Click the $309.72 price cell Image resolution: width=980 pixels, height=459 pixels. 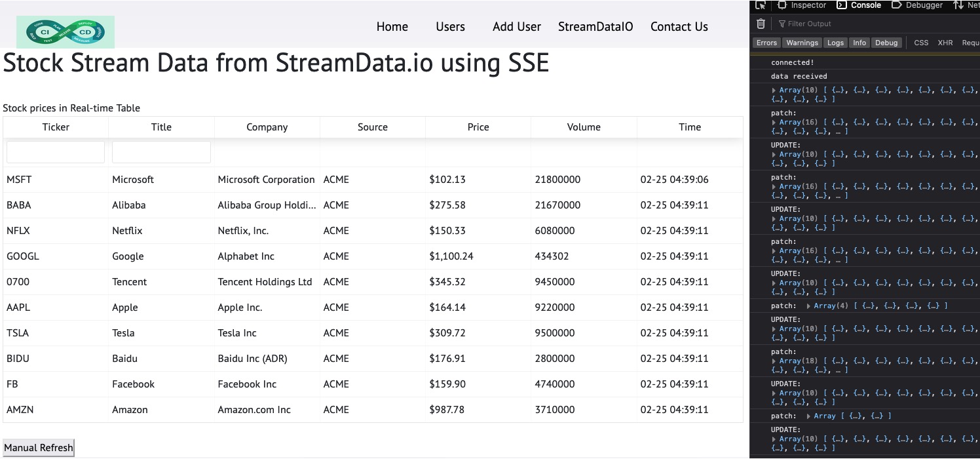pyautogui.click(x=478, y=333)
